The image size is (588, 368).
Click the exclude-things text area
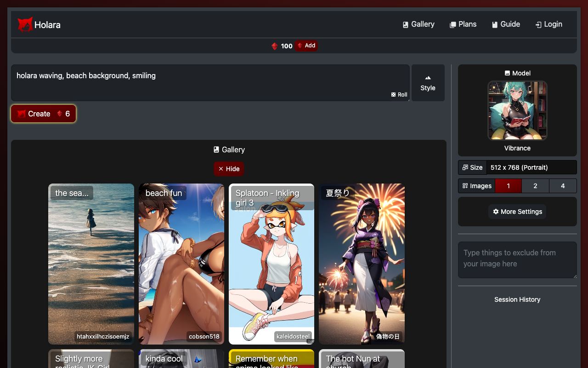click(x=517, y=260)
